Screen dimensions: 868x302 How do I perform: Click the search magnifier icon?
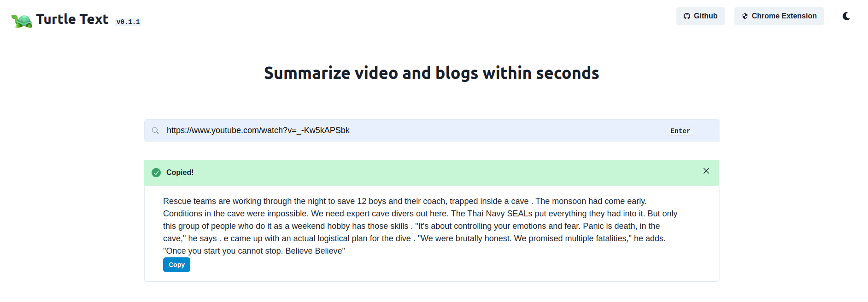156,131
